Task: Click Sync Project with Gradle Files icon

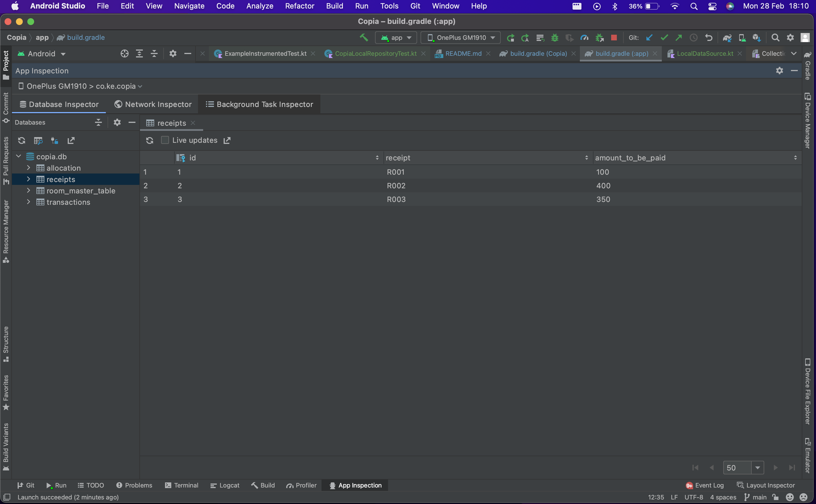Action: pos(727,38)
